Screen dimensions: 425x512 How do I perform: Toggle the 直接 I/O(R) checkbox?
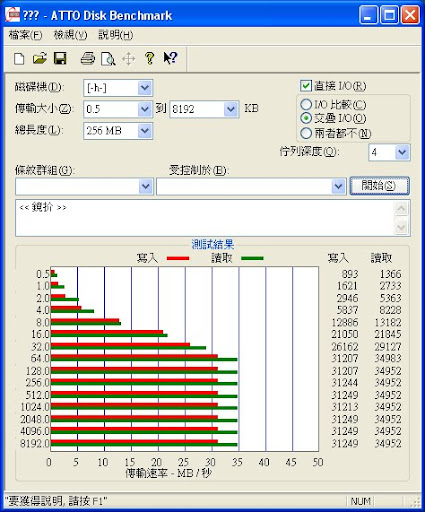coord(306,86)
